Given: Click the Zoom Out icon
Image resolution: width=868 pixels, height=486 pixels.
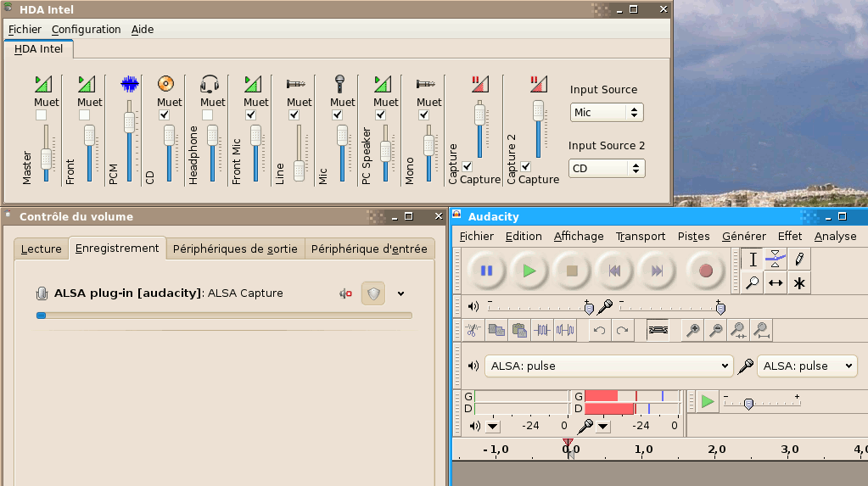Looking at the screenshot, I should tap(716, 331).
